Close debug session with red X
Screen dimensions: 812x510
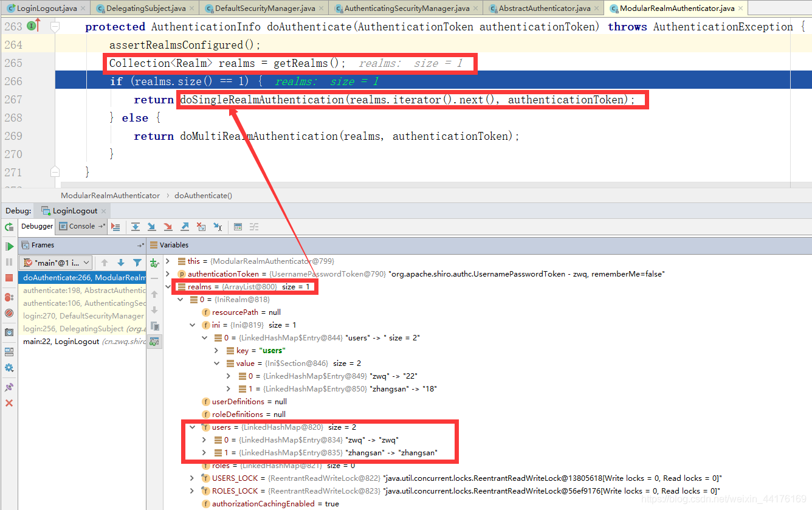[x=9, y=403]
